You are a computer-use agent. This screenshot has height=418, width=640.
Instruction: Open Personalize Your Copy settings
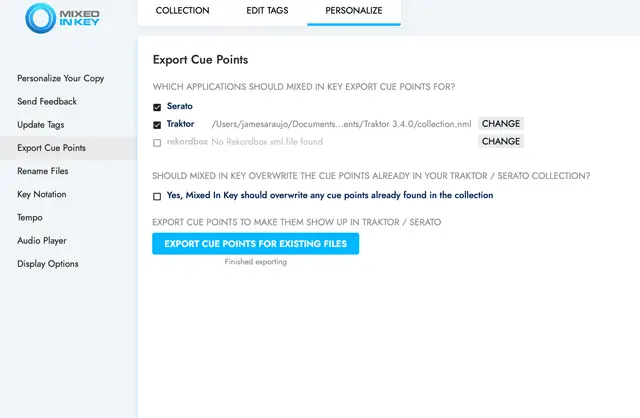60,78
